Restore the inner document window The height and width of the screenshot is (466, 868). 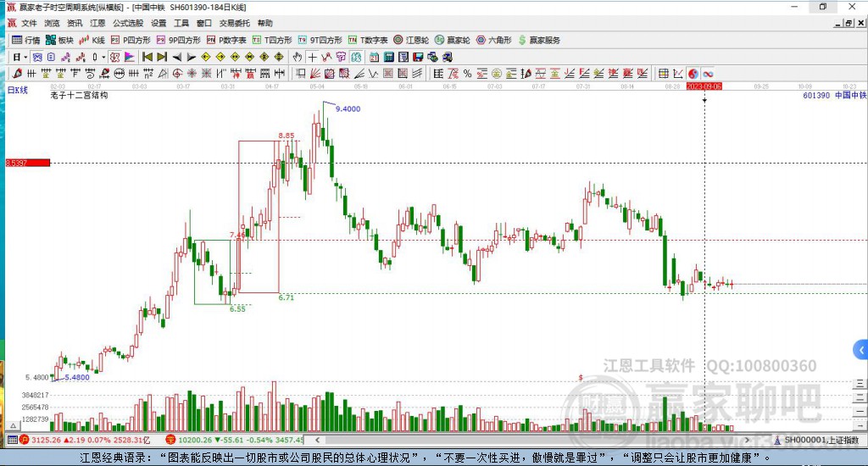click(x=849, y=23)
